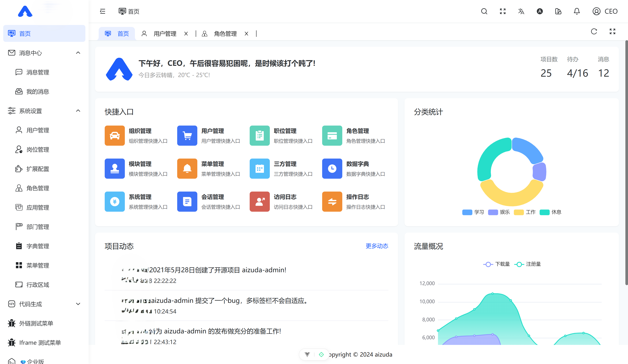The width and height of the screenshot is (628, 364).
Task: Maximize the content area from tab bar
Action: pos(612,31)
